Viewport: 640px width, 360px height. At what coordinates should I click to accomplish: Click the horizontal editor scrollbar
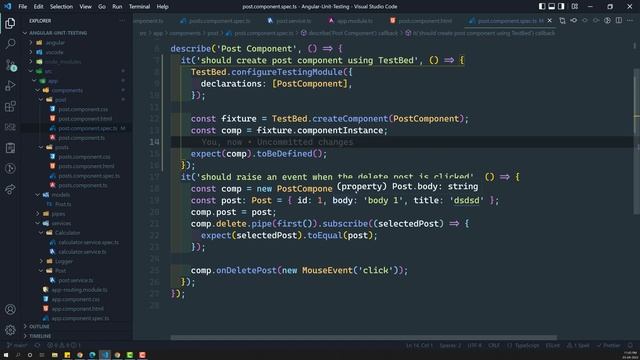pos(364,338)
